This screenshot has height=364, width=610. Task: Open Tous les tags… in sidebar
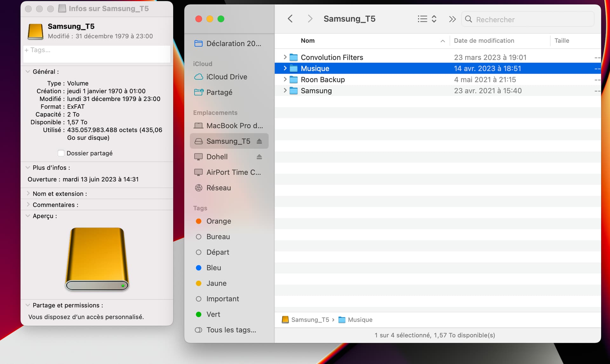click(231, 330)
